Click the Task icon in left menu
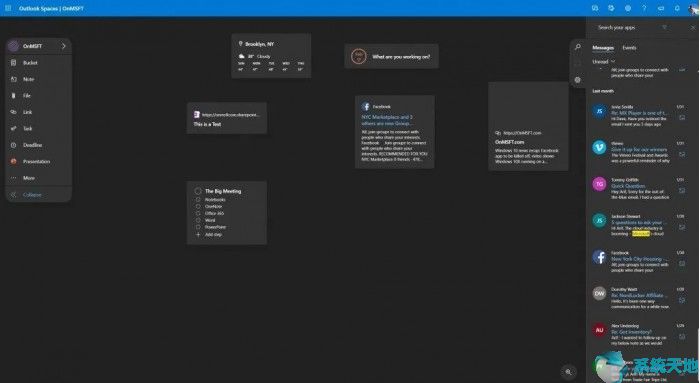700x383 pixels. (x=13, y=129)
